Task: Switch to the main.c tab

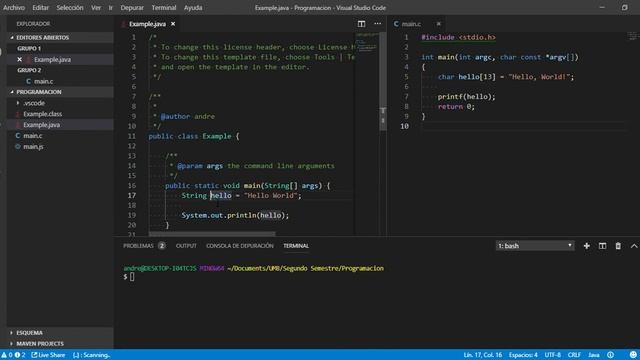Action: tap(411, 24)
